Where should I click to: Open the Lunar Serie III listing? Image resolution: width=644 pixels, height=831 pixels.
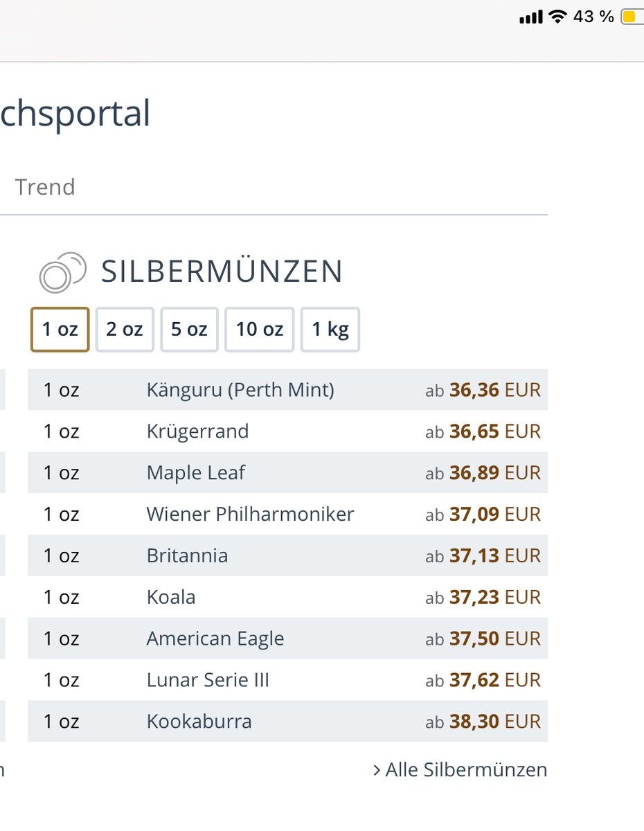pyautogui.click(x=208, y=681)
